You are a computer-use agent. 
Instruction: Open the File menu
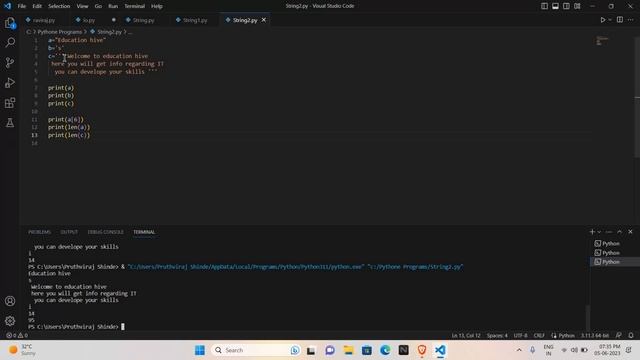click(x=22, y=6)
